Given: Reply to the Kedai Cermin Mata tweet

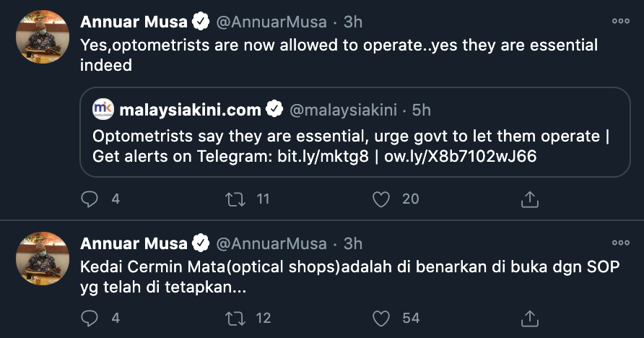Looking at the screenshot, I should (x=90, y=318).
